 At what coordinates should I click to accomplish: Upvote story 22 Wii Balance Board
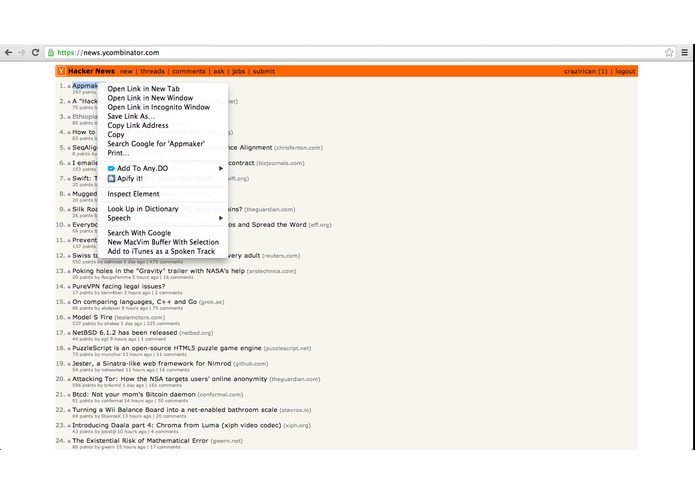click(69, 410)
